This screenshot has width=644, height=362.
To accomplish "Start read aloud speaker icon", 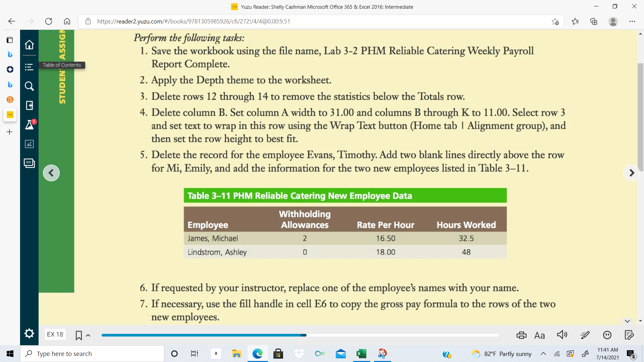I will (x=562, y=335).
